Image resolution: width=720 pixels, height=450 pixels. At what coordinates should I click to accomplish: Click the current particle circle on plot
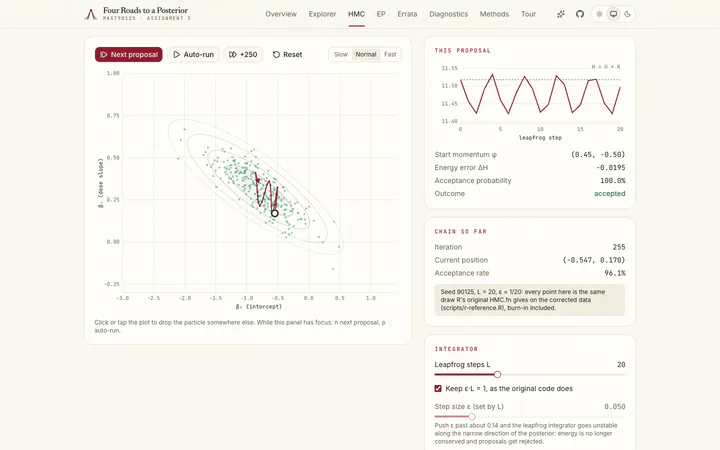coord(275,214)
